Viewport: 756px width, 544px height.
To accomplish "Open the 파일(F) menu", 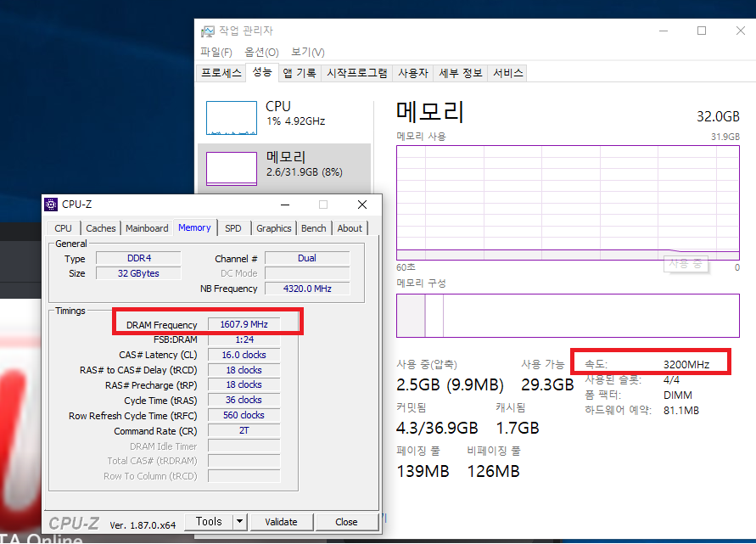I will pyautogui.click(x=216, y=53).
